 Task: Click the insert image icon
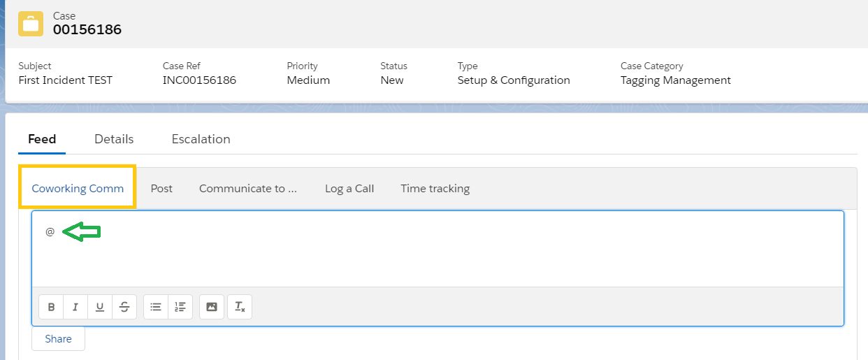212,307
